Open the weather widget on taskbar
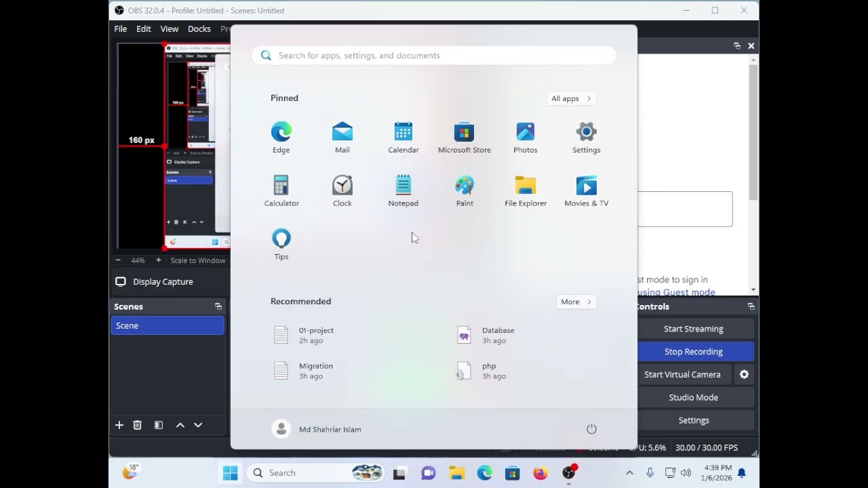Screen dimensions: 868x488 [x=130, y=472]
